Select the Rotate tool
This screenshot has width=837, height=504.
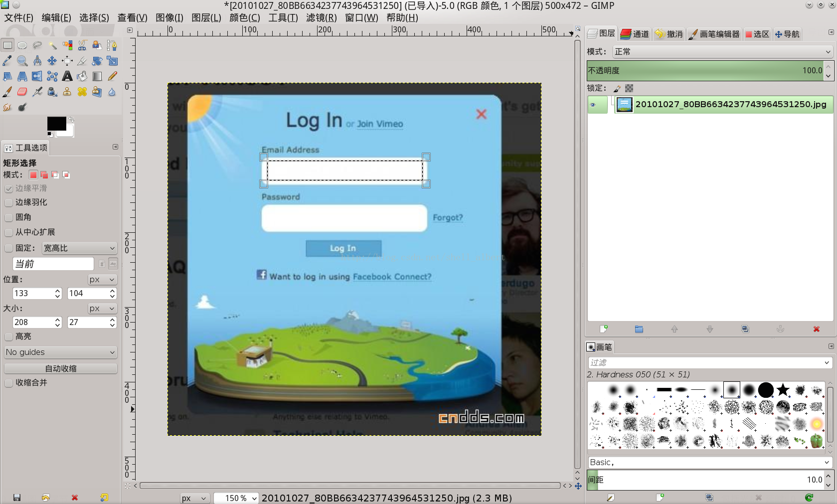point(97,61)
